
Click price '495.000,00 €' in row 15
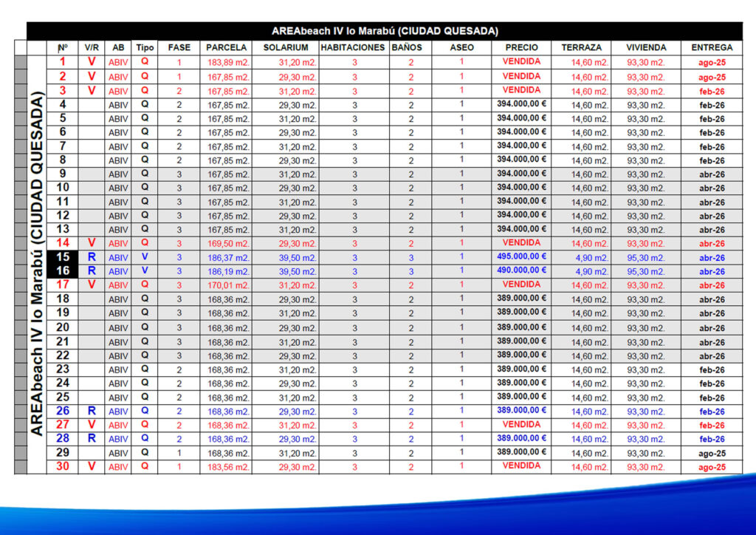click(521, 256)
